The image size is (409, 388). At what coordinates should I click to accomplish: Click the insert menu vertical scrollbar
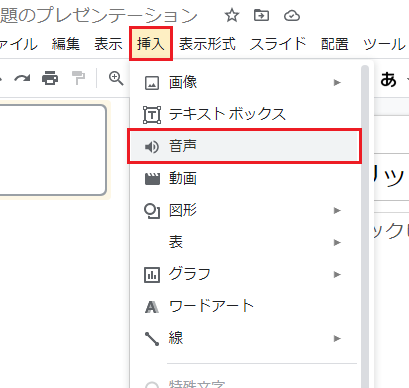pos(365,227)
